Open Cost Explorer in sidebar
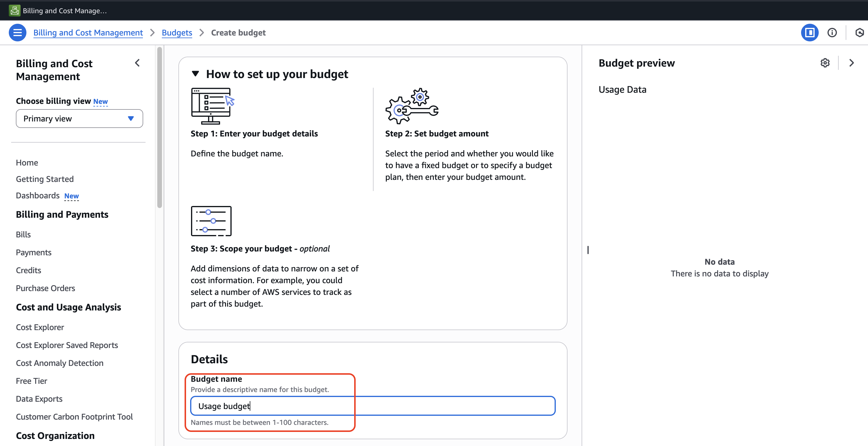 click(40, 327)
